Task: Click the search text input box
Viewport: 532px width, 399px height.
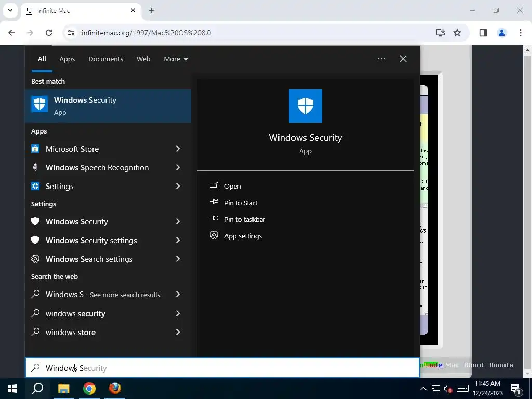Action: (x=222, y=368)
